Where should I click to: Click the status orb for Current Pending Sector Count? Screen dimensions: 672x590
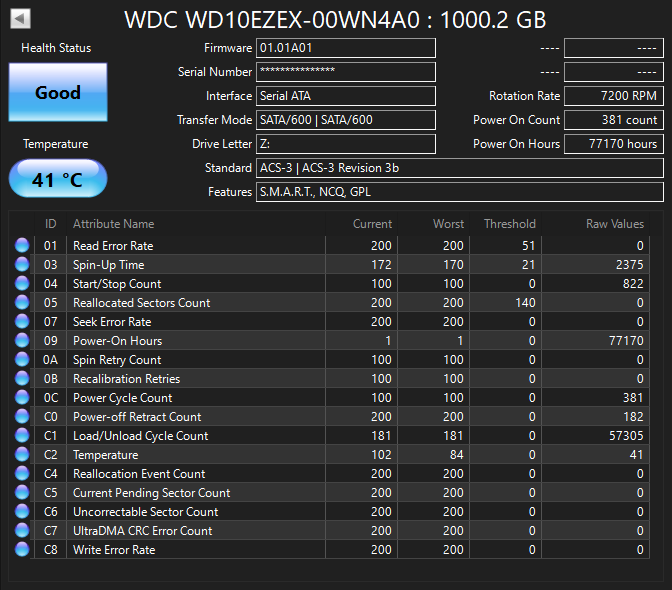point(22,492)
